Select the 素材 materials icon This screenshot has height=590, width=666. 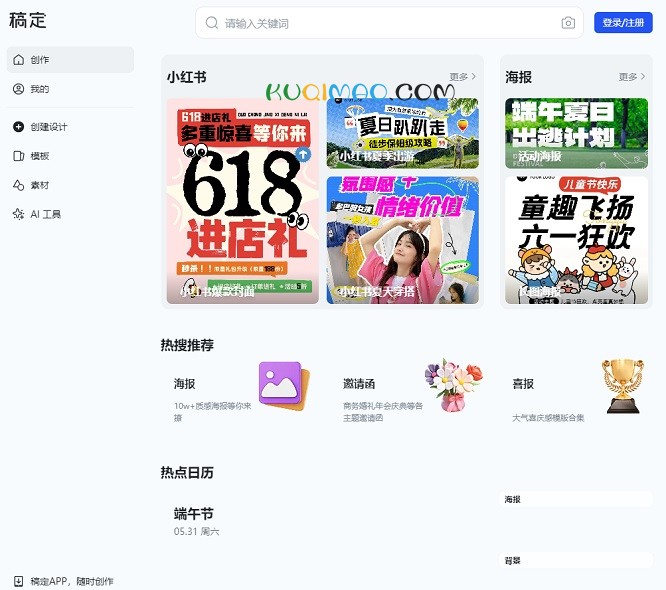(x=18, y=185)
